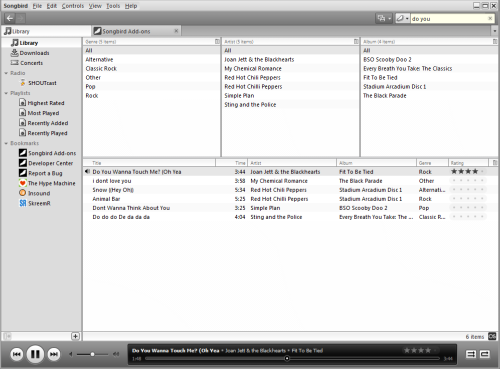This screenshot has height=369, width=500.
Task: Collapse the Bookmarks section
Action: [6, 143]
